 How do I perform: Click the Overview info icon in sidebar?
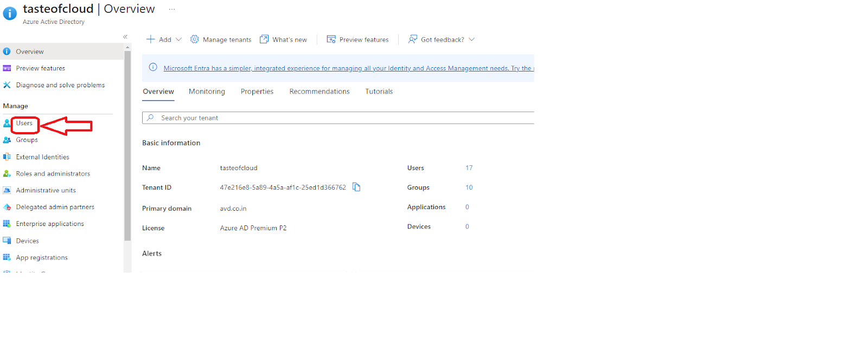7,51
